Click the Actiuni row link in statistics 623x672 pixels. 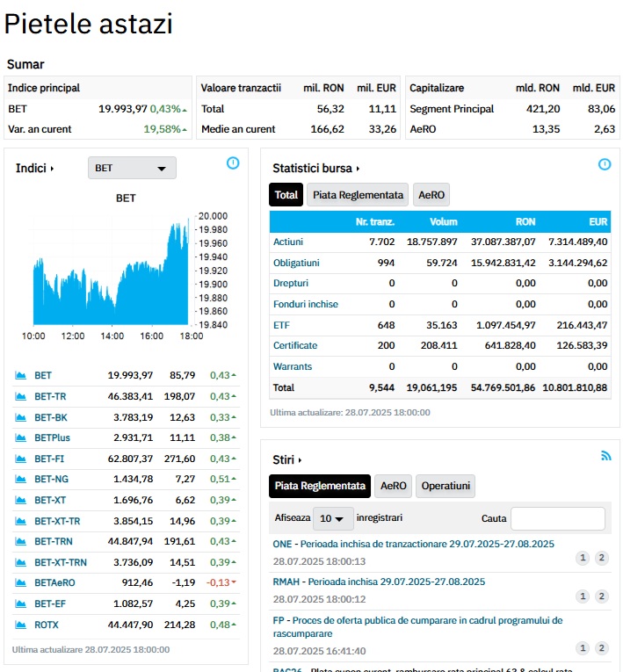[x=289, y=242]
